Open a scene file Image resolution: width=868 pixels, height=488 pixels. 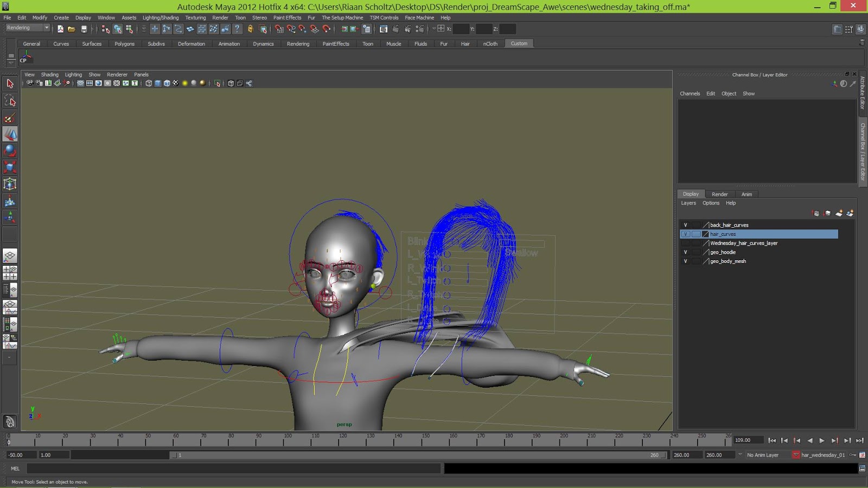[x=72, y=29]
